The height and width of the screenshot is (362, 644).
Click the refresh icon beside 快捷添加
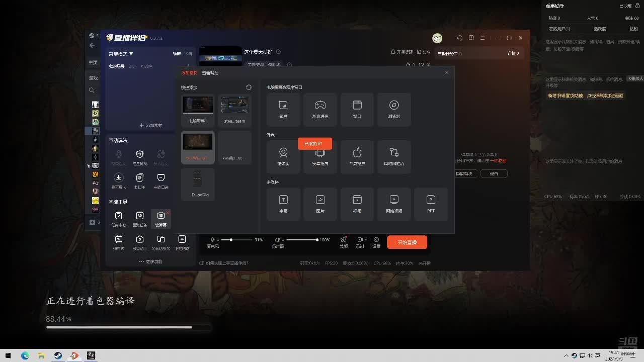pos(249,87)
